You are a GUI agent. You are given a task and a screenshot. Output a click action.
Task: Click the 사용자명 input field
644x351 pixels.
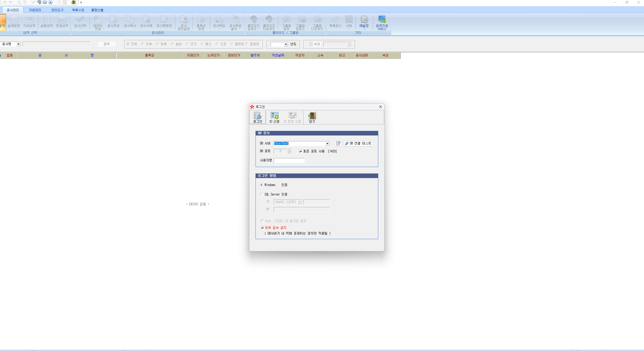[289, 160]
